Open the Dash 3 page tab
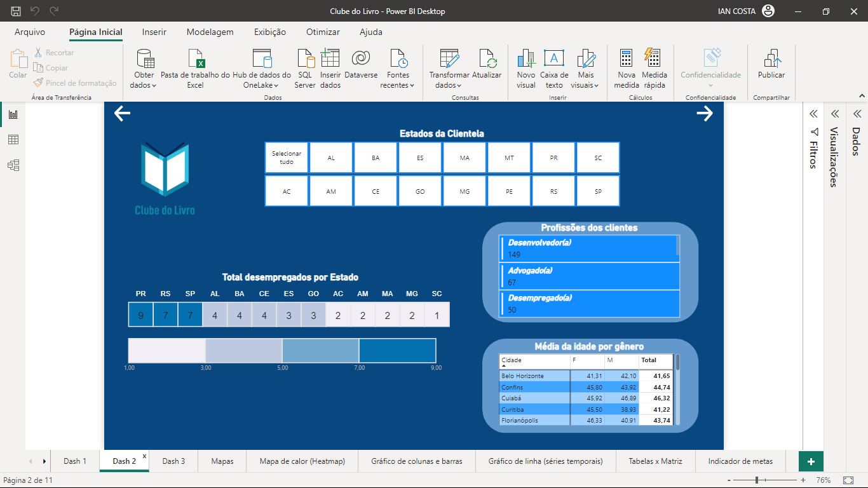The image size is (868, 488). coord(173,461)
